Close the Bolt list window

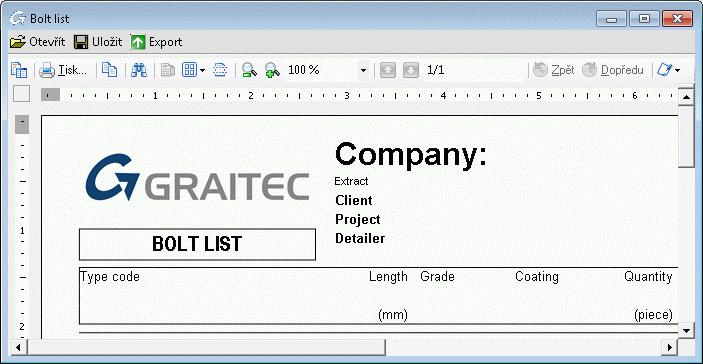[678, 19]
